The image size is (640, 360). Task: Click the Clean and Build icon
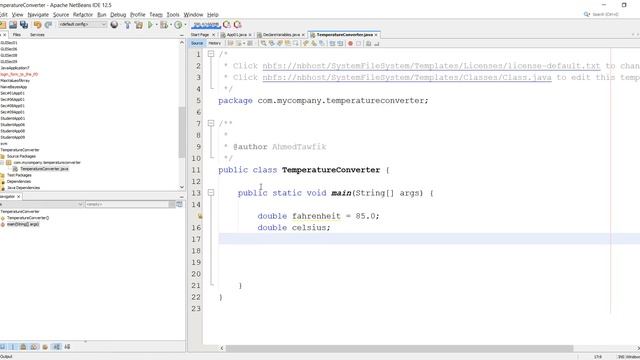[x=139, y=25]
